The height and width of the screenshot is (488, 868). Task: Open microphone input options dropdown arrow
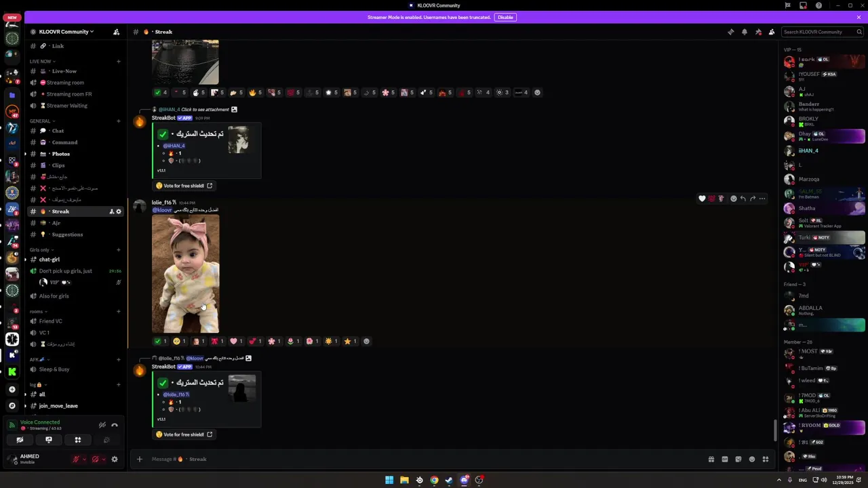pyautogui.click(x=84, y=459)
